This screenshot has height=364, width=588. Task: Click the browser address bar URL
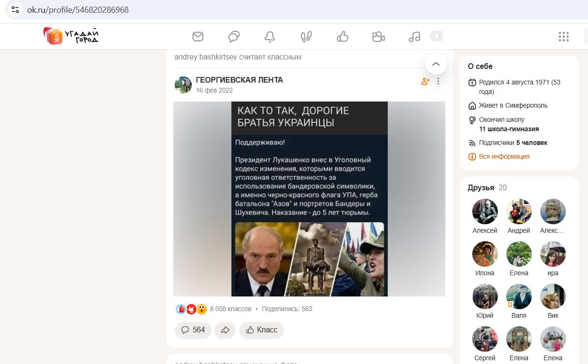click(78, 10)
